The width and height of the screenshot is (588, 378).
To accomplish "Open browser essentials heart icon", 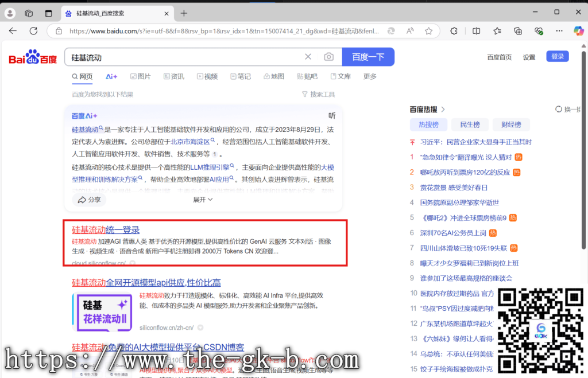I will coord(539,31).
